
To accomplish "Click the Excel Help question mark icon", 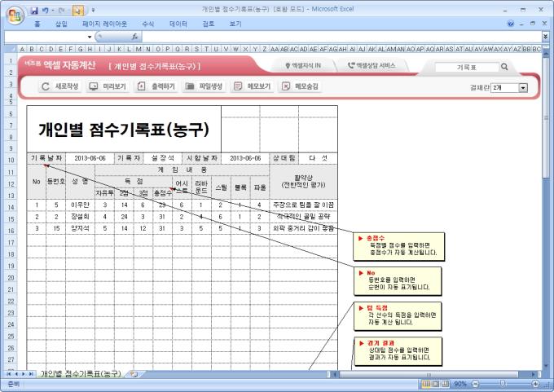I will (511, 24).
